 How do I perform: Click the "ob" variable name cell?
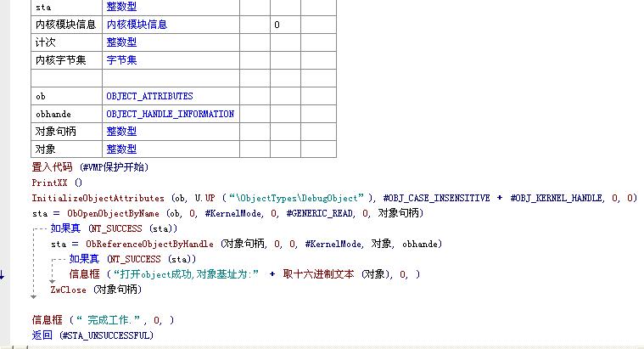point(66,96)
